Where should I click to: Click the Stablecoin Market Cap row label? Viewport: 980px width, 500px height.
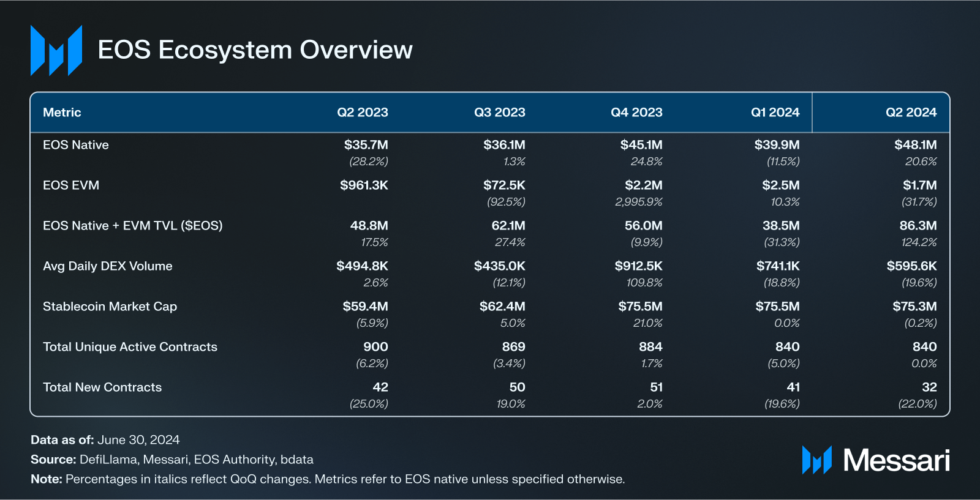click(x=110, y=307)
